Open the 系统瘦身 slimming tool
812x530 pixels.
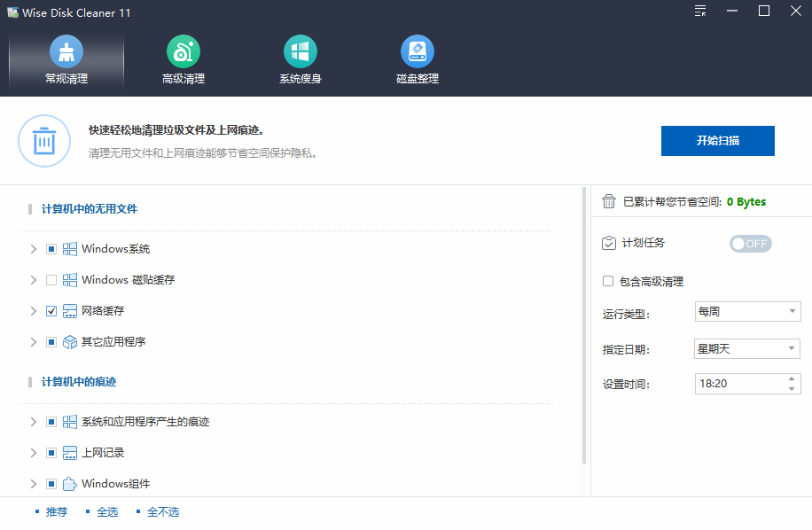[300, 59]
